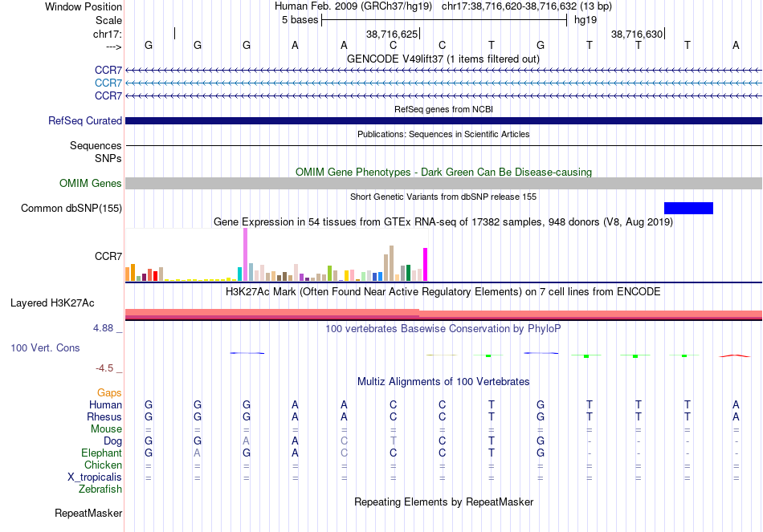Click the Human Feb. 2009 (GRCh37/hg19) header text
This screenshot has height=532, width=763.
(353, 6)
